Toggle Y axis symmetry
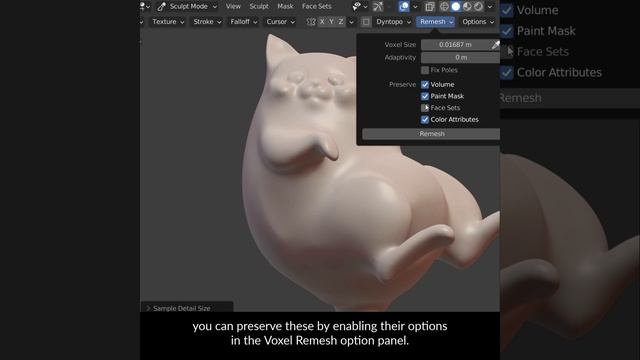This screenshot has width=640, height=360. [x=331, y=22]
